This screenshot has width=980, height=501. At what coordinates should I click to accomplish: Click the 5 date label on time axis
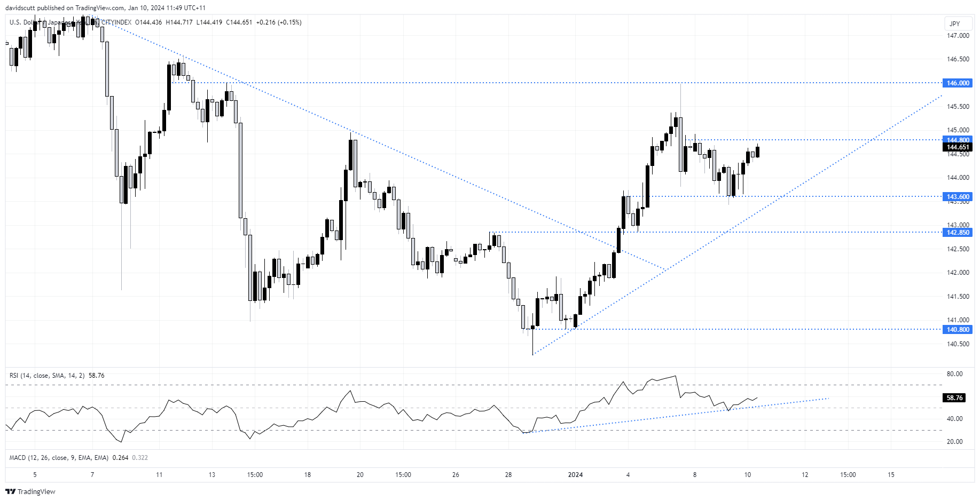coord(35,475)
